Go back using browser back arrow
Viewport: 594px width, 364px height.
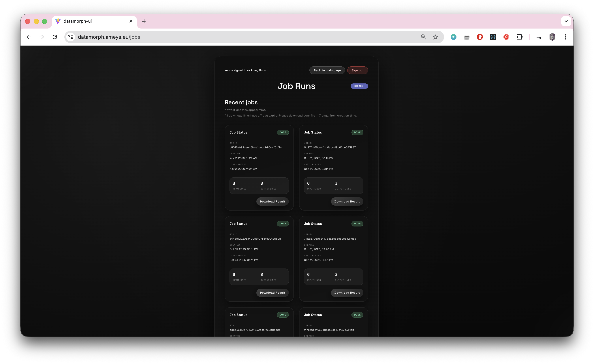[x=29, y=37]
